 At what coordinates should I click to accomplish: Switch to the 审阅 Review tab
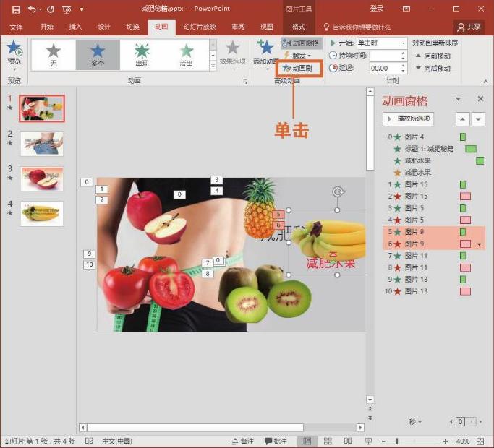pos(238,27)
